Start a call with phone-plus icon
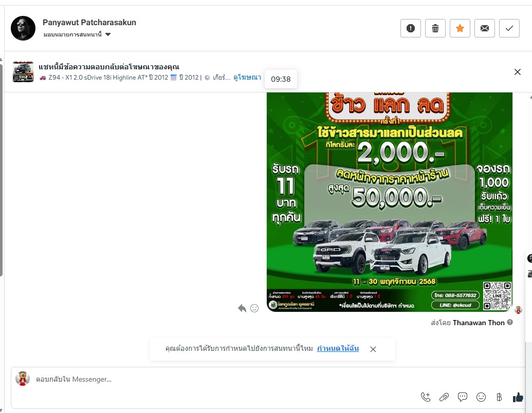Screen dimensions: 532x413 [x=426, y=397]
